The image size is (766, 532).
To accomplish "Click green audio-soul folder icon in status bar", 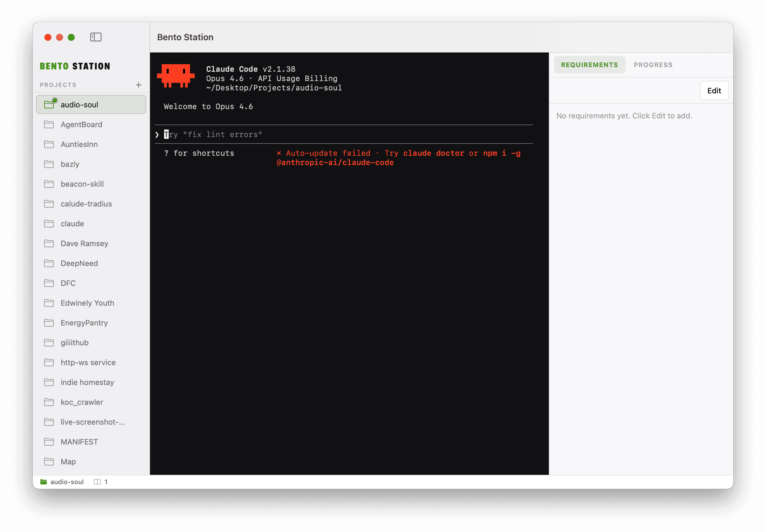I will 43,482.
